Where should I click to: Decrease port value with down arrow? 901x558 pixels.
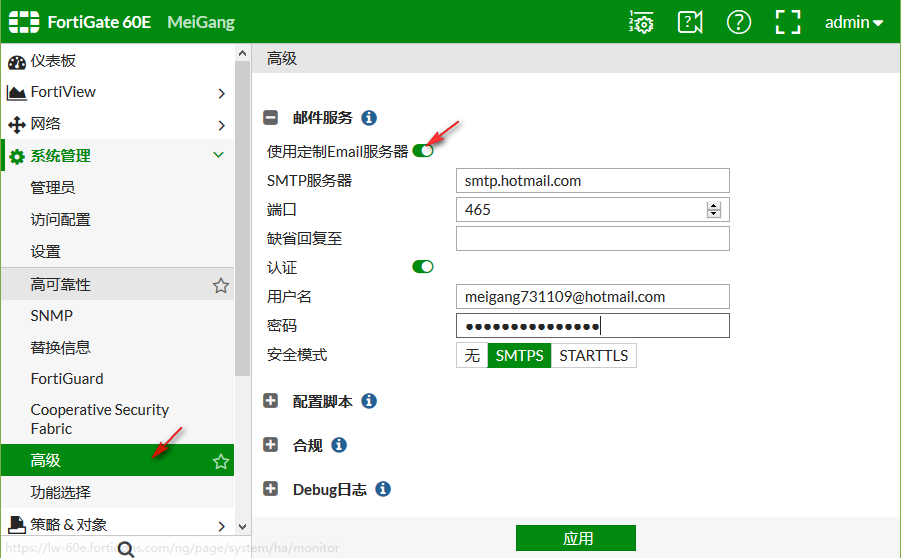[x=714, y=214]
